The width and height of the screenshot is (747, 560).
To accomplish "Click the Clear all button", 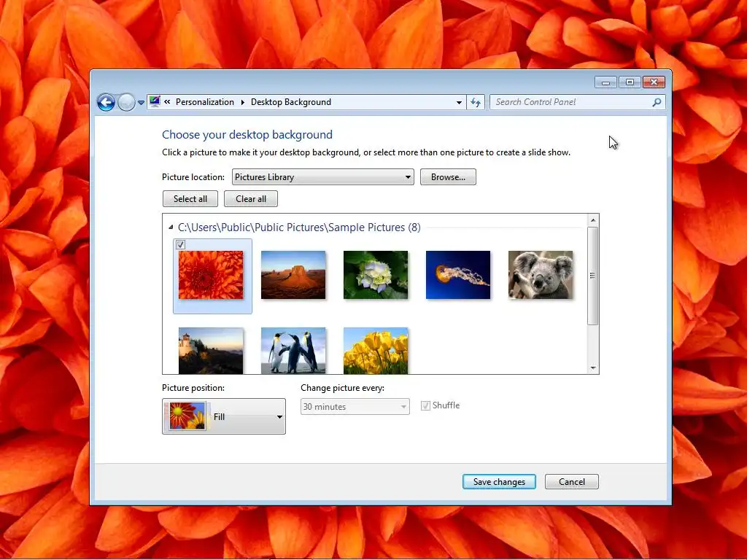I will (251, 199).
